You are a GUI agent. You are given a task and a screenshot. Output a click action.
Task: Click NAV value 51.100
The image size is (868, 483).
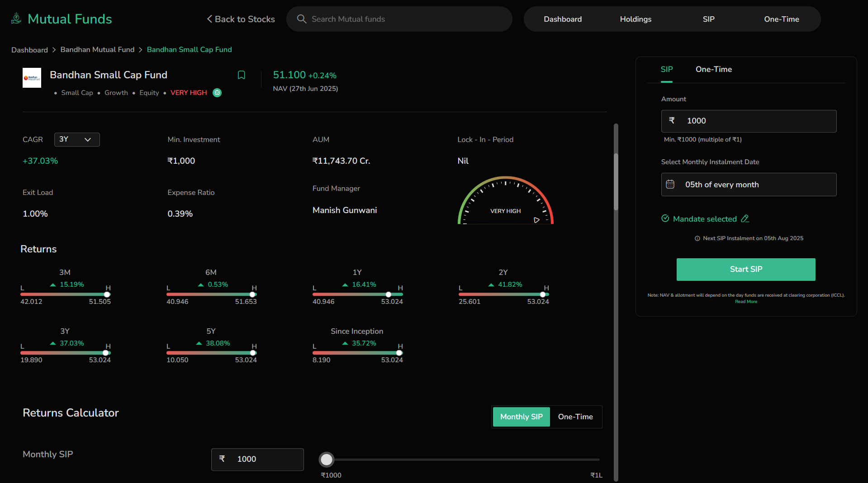(x=289, y=75)
